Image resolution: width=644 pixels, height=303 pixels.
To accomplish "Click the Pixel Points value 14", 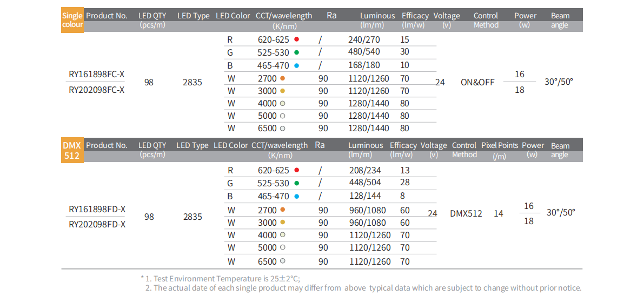I will click(499, 213).
